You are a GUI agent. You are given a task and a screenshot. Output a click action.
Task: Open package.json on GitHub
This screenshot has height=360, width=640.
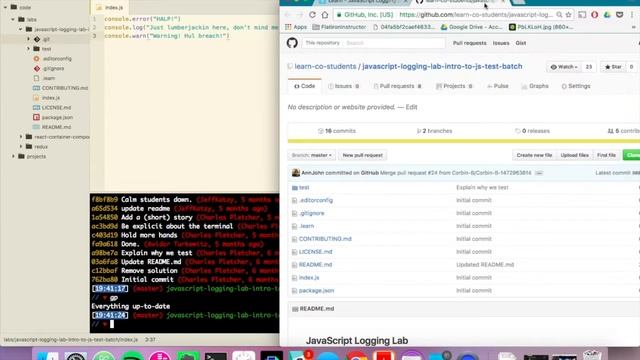pos(316,291)
